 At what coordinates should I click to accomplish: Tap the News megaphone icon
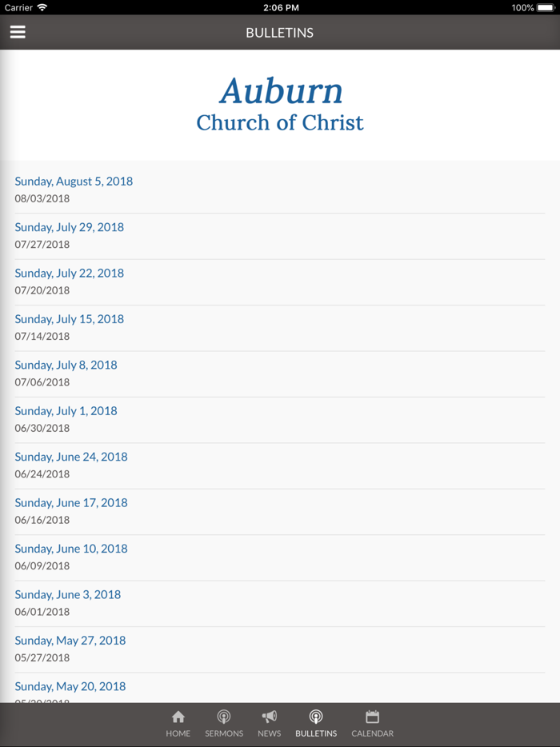[x=269, y=717]
